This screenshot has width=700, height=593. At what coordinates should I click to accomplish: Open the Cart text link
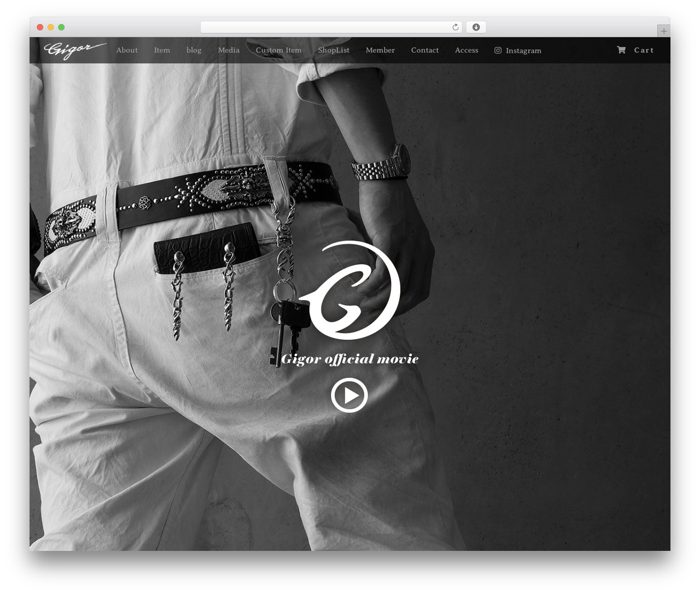[644, 50]
